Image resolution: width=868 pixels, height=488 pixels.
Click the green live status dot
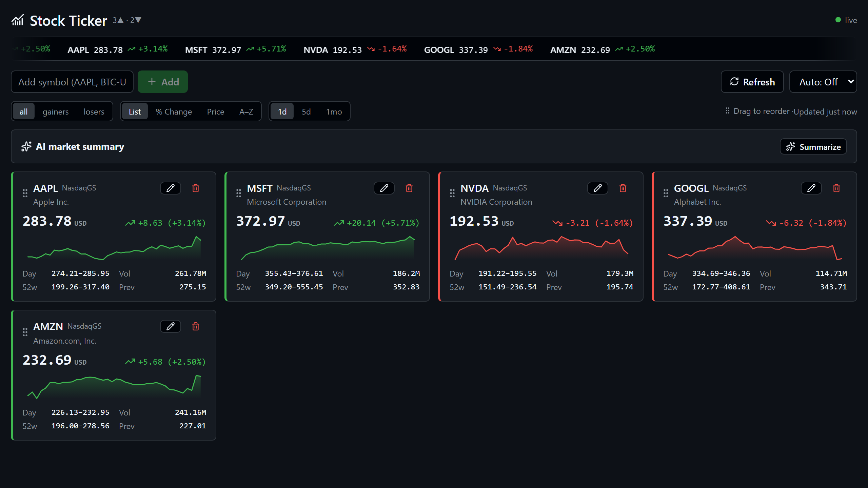[838, 20]
